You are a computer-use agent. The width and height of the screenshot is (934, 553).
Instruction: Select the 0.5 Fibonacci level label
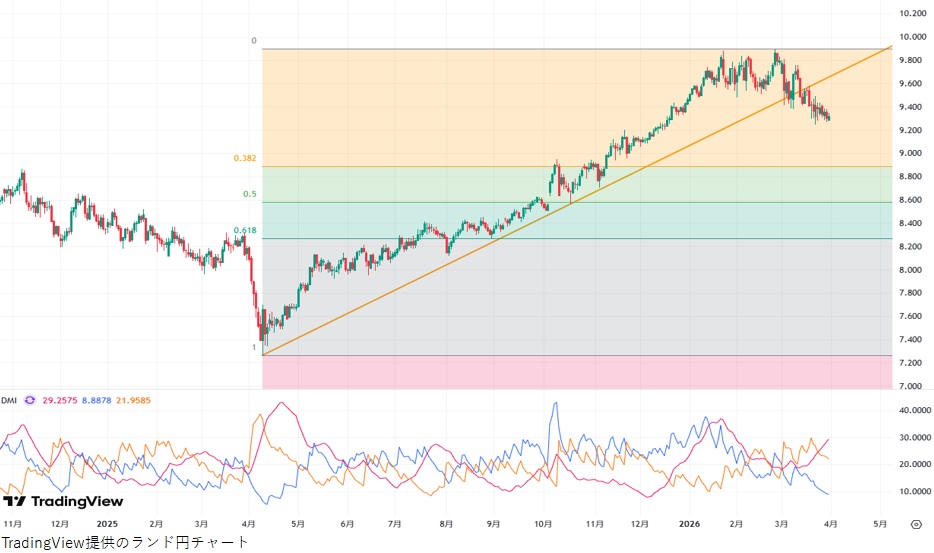250,194
